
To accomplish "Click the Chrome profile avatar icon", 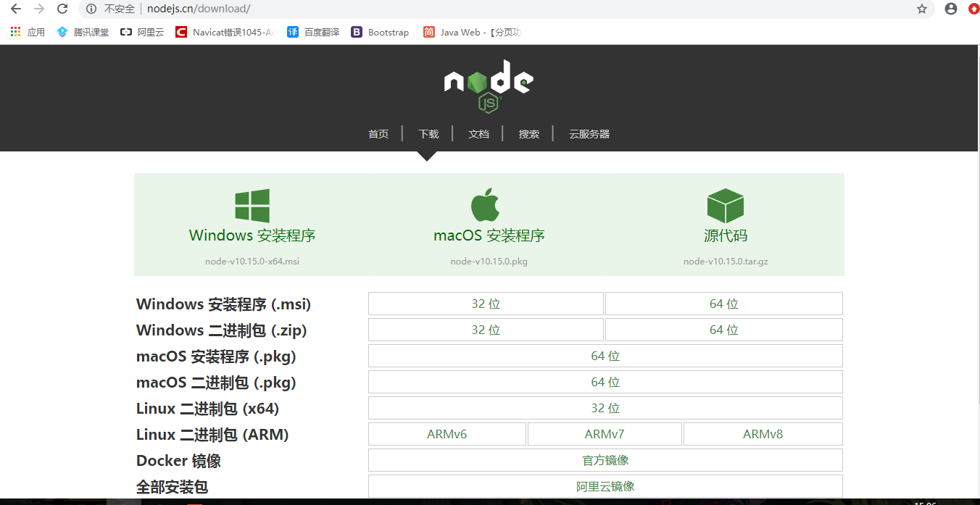I will click(950, 9).
